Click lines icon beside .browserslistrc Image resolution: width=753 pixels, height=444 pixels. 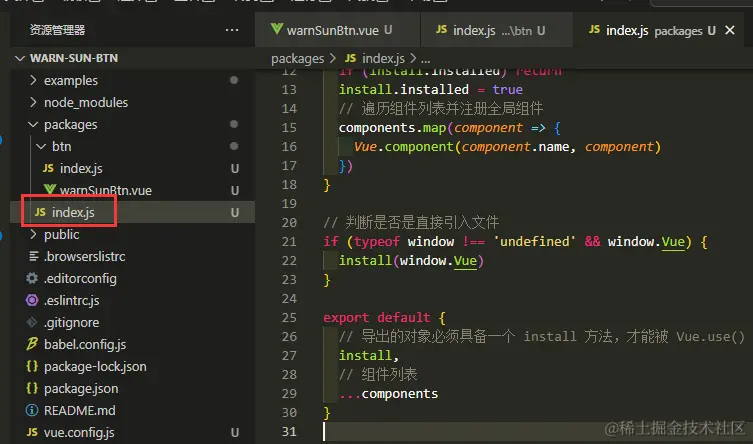(x=33, y=256)
